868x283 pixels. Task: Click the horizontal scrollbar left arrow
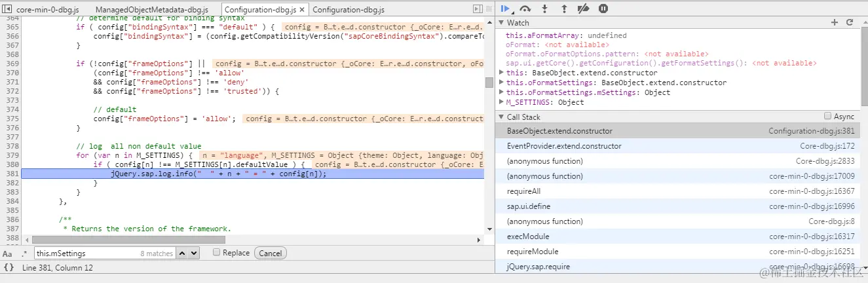(x=26, y=240)
